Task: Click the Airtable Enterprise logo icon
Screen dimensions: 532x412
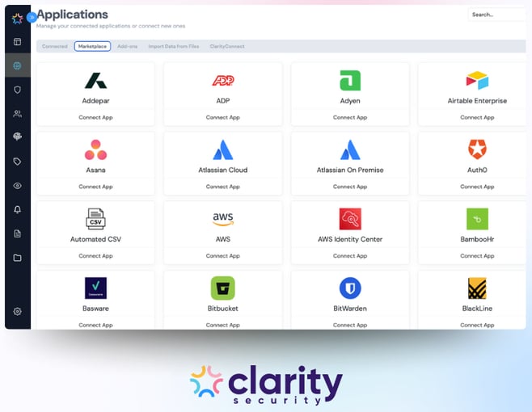Action: 477,80
